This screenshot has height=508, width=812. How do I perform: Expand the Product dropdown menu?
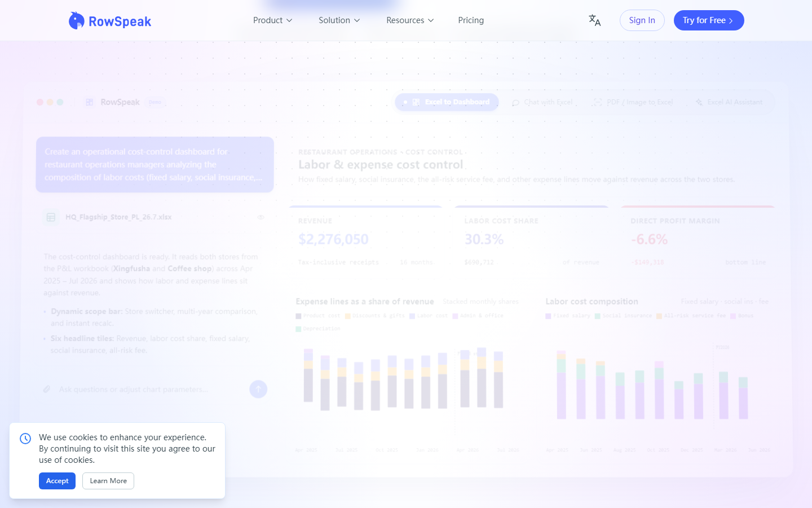point(272,20)
